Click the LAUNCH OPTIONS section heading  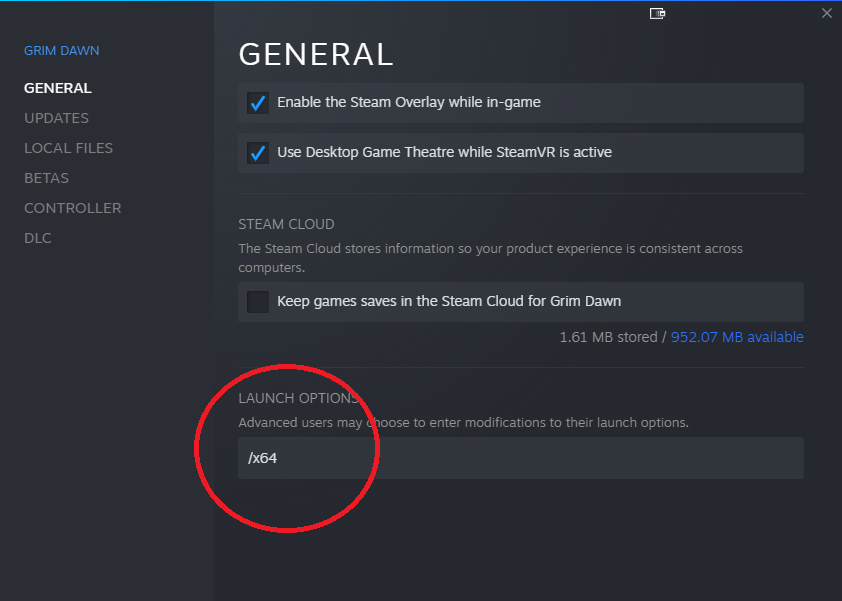pos(298,398)
